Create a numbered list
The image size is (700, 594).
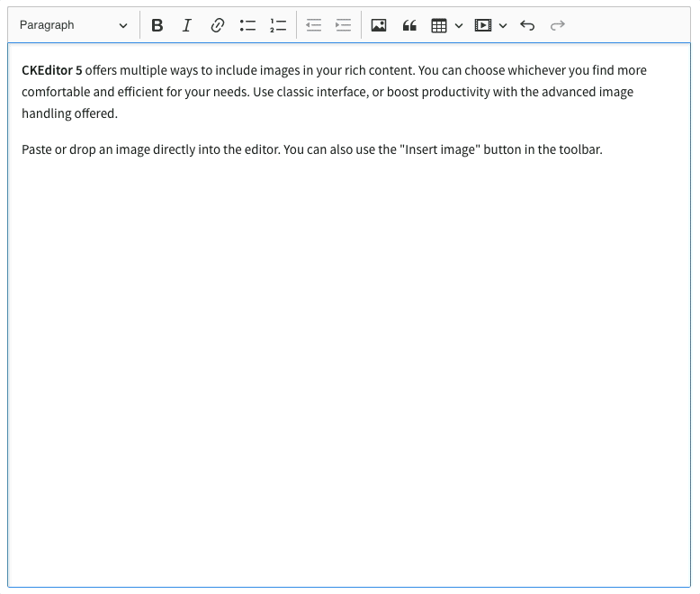[278, 25]
